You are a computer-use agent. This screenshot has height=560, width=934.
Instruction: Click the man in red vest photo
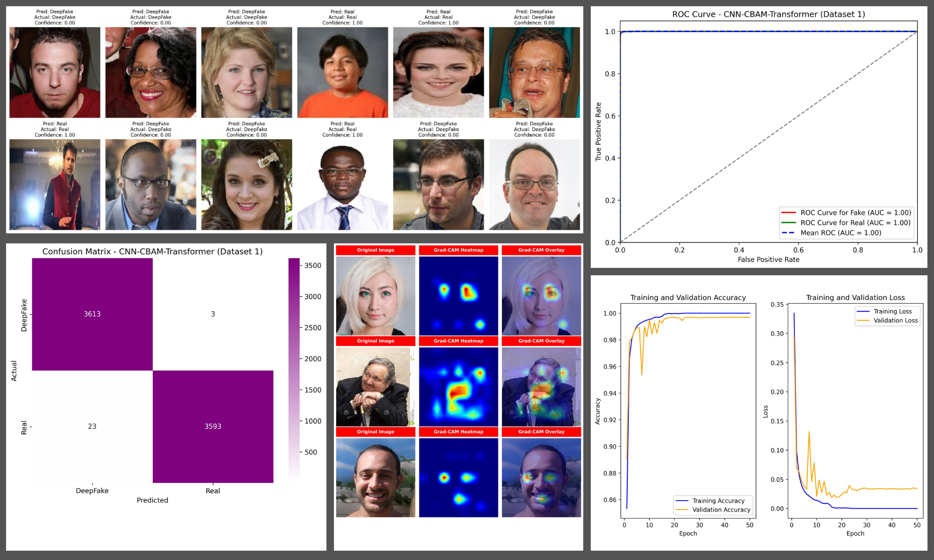pyautogui.click(x=55, y=184)
